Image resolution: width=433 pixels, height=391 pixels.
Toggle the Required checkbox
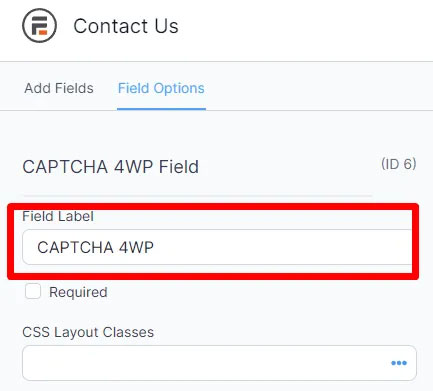(33, 291)
